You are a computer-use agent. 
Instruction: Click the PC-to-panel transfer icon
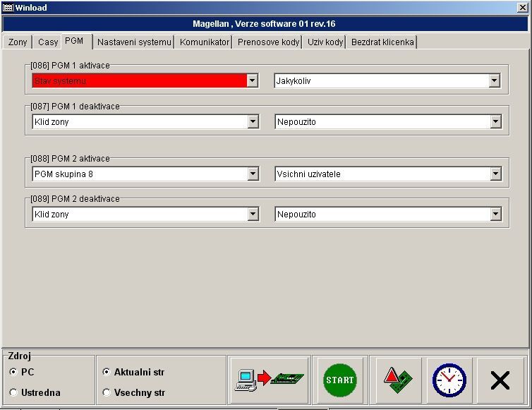271,380
